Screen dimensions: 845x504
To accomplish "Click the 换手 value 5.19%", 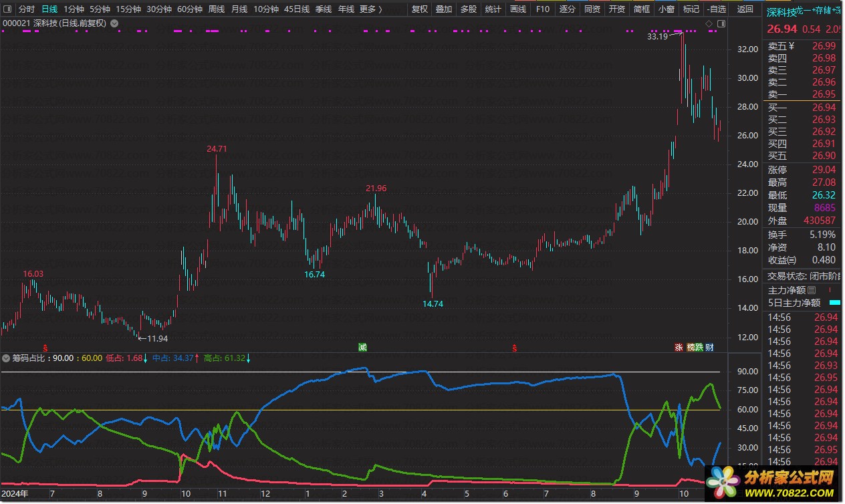I will 822,235.
